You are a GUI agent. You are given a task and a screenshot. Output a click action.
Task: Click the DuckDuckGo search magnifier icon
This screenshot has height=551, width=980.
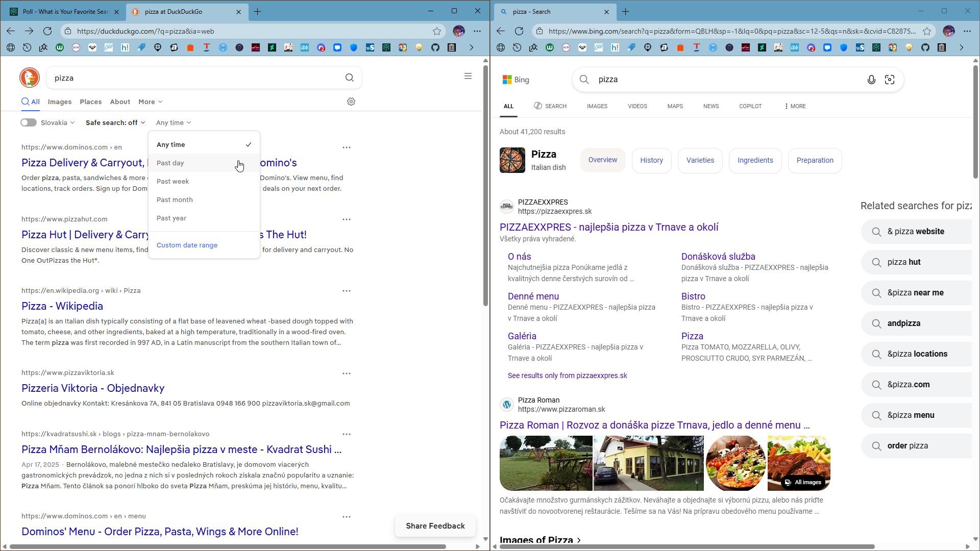tap(350, 78)
